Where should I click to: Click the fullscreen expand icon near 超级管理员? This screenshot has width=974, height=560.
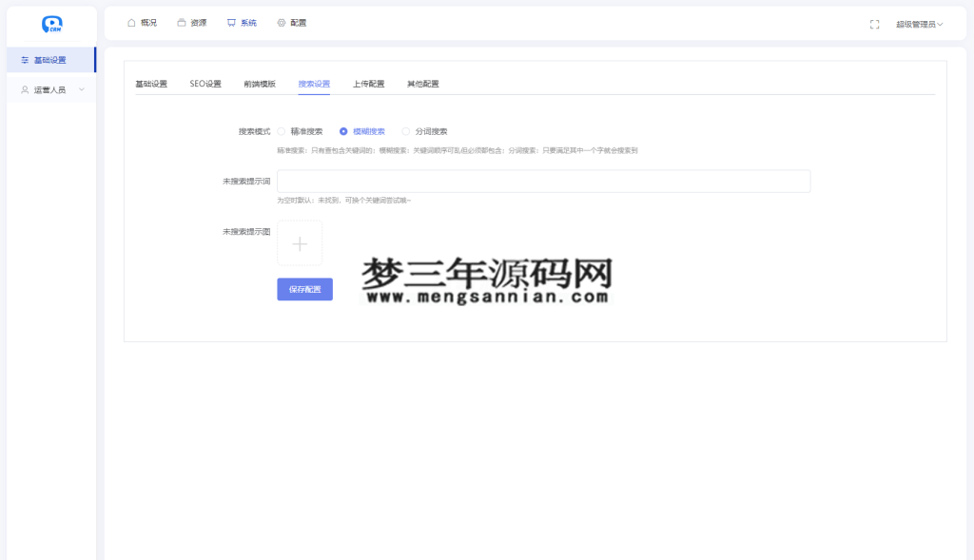(x=874, y=26)
